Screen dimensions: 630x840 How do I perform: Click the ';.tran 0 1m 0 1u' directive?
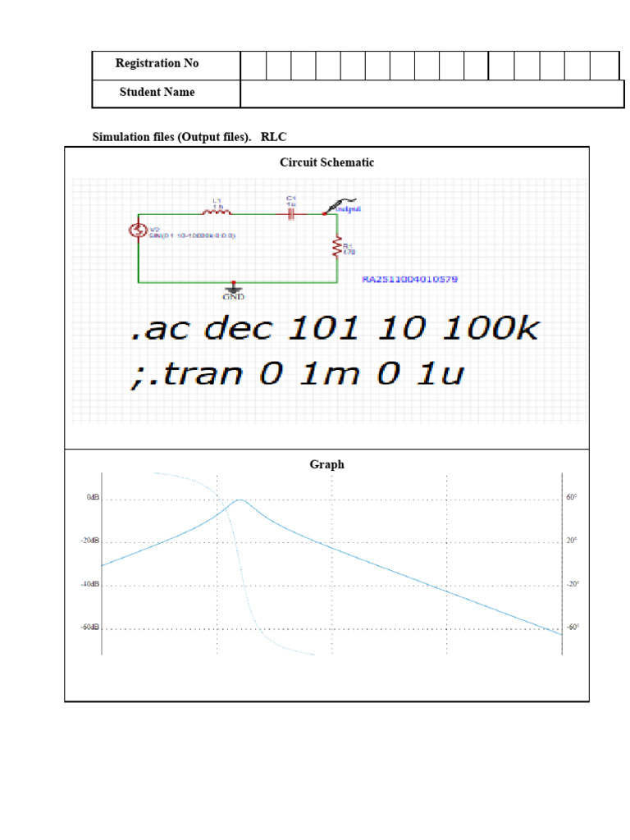(x=297, y=373)
